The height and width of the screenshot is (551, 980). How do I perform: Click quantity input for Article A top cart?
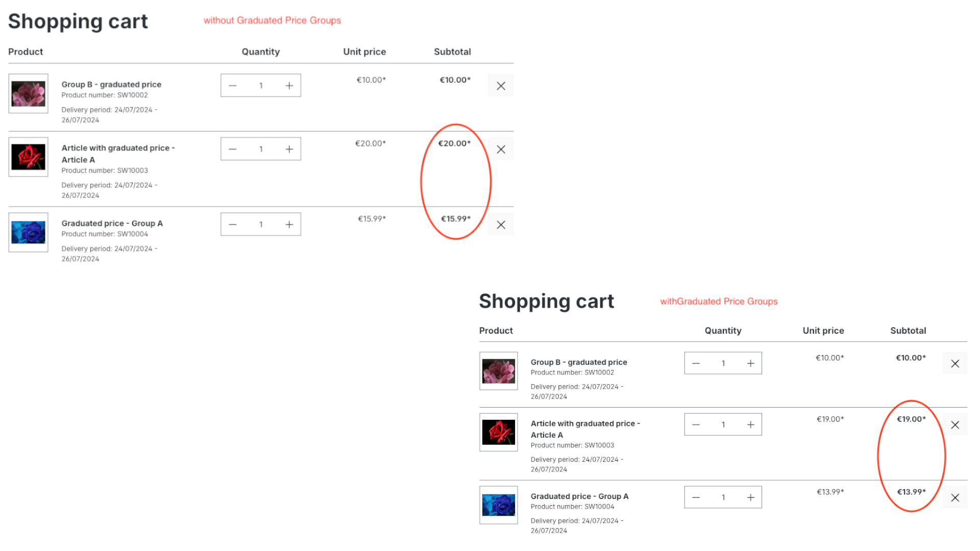[261, 148]
